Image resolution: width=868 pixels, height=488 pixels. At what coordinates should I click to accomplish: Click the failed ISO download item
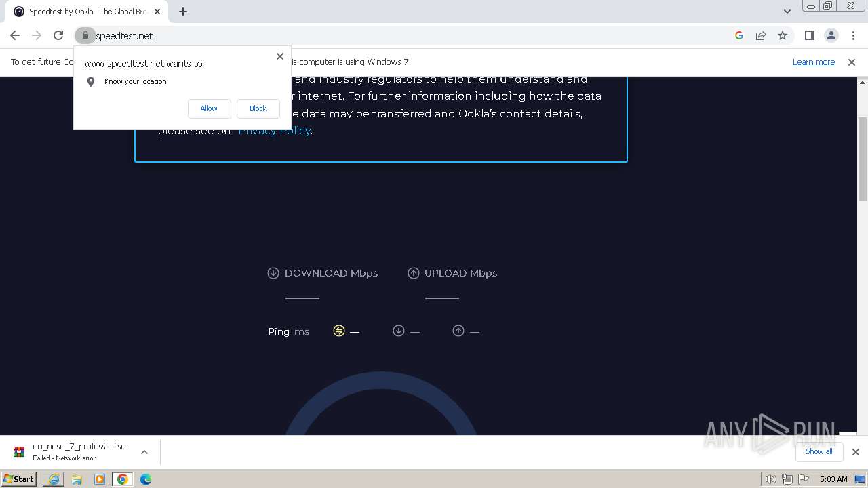(79, 452)
